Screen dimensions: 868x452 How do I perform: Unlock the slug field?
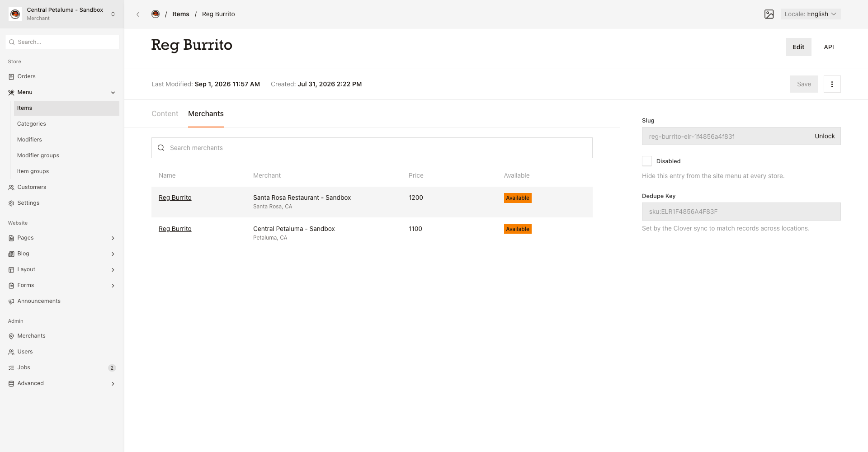coord(825,136)
